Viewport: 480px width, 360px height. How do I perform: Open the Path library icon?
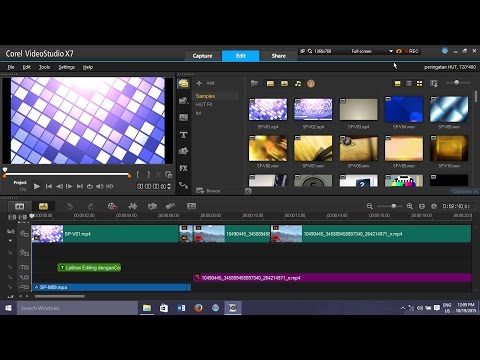[x=184, y=185]
